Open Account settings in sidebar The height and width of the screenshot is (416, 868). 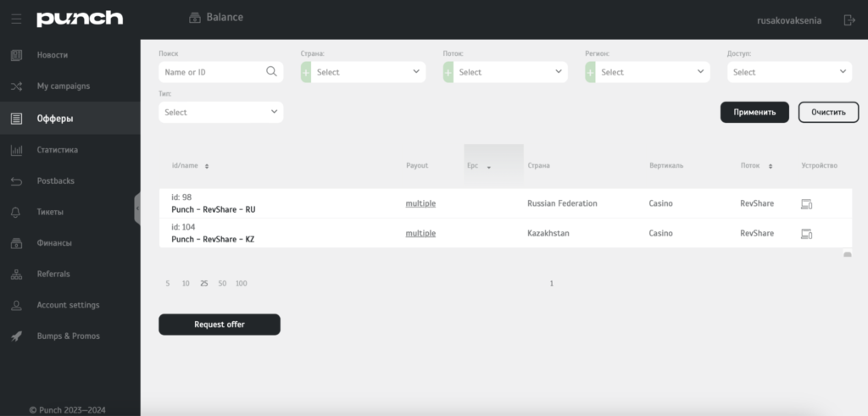coord(68,305)
